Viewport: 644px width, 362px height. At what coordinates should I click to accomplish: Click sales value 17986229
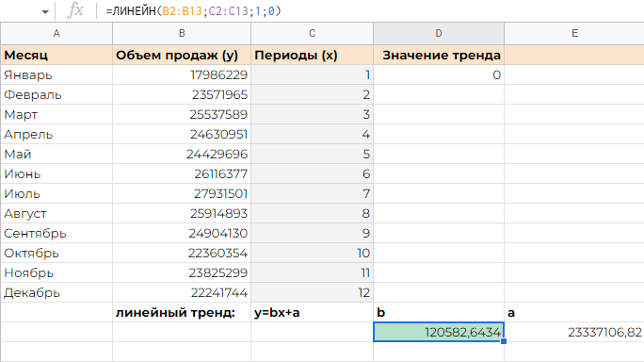tap(182, 74)
